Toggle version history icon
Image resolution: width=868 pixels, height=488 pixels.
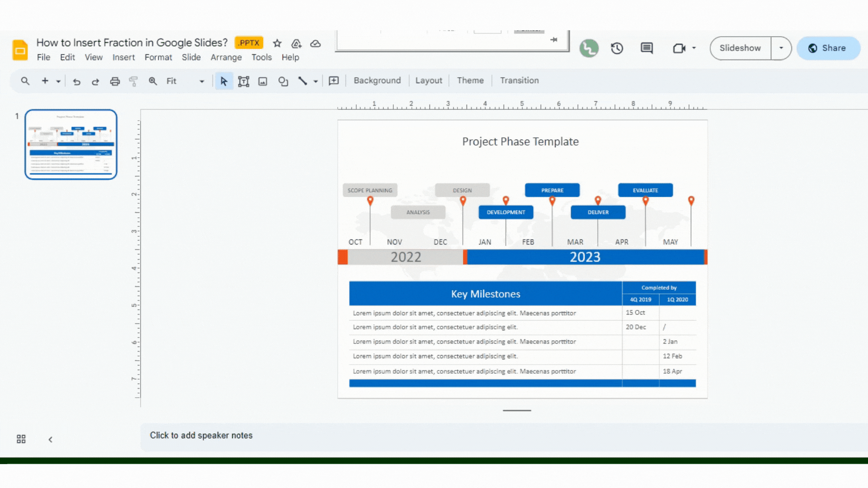click(x=617, y=47)
